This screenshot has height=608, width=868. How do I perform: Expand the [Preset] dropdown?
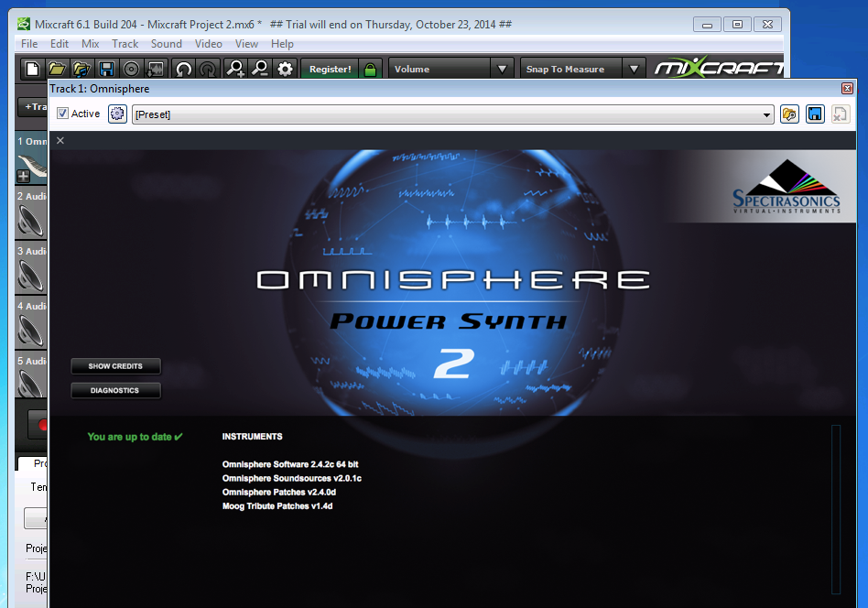[x=766, y=114]
